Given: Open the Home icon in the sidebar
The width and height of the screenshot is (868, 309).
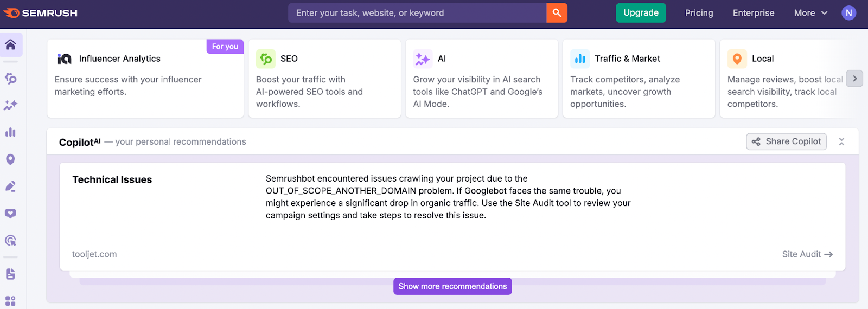Looking at the screenshot, I should coord(11,45).
